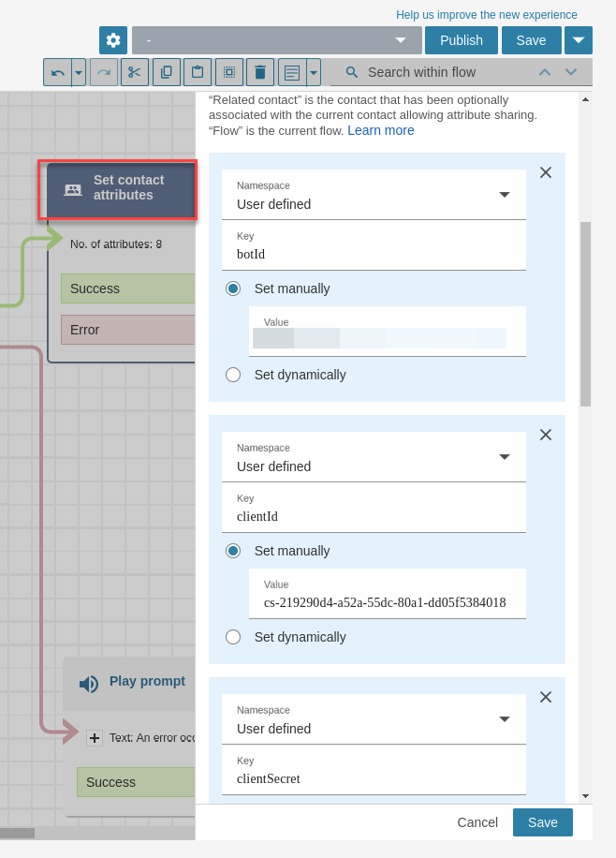This screenshot has width=616, height=858.
Task: Undo the last flow change
Action: (x=55, y=72)
